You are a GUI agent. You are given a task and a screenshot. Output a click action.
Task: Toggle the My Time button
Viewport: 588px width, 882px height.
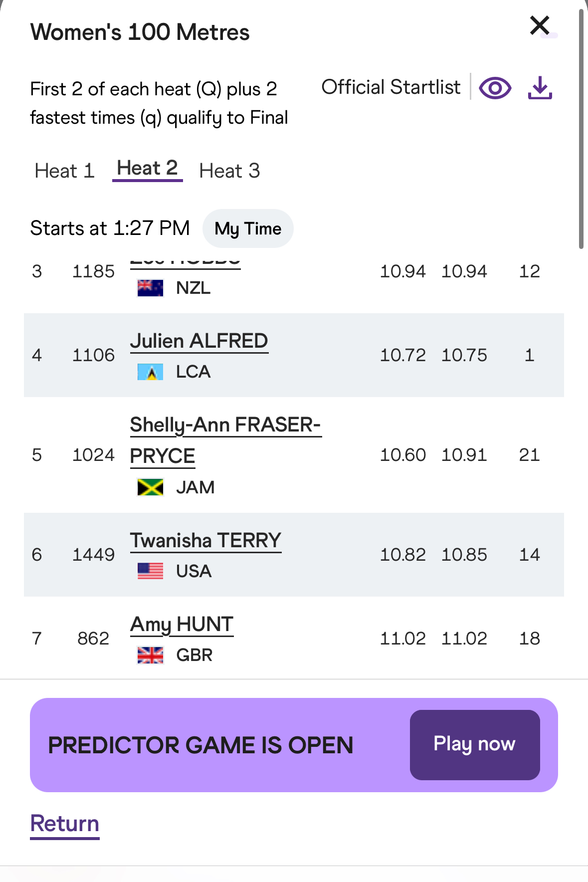(248, 228)
